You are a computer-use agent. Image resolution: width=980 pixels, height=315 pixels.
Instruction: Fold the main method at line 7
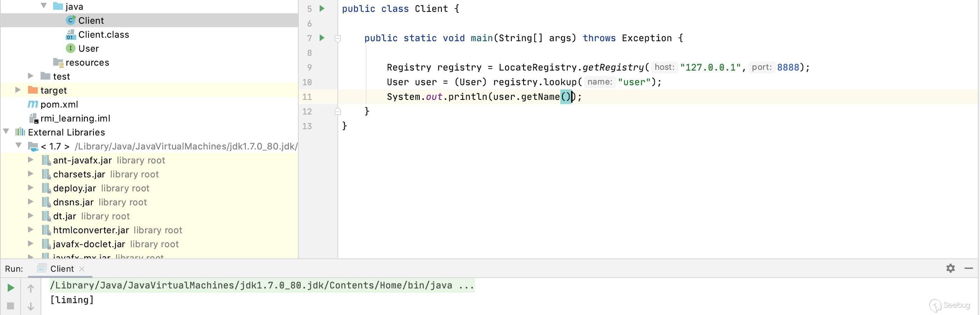tap(338, 38)
